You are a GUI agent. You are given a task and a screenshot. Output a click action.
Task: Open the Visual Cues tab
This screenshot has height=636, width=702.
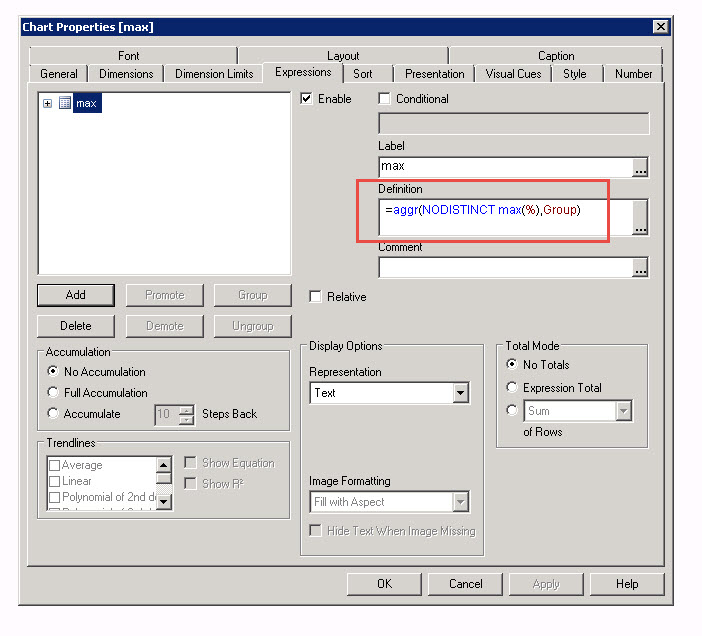pyautogui.click(x=513, y=74)
